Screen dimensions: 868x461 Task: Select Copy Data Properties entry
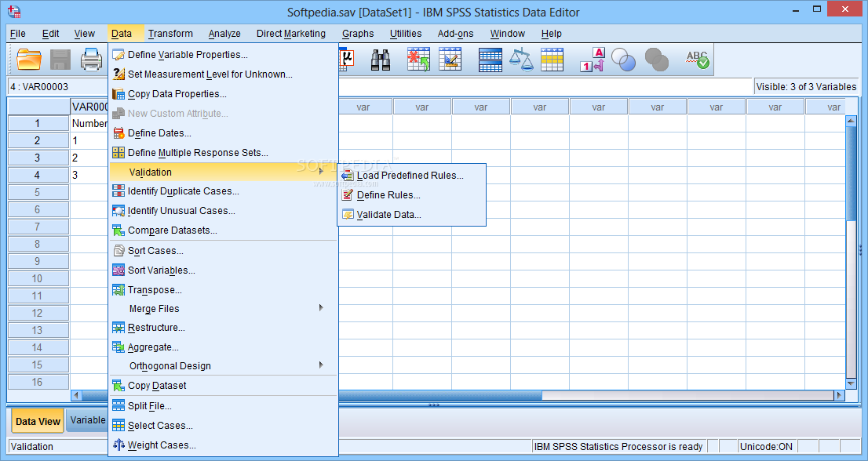coord(224,94)
